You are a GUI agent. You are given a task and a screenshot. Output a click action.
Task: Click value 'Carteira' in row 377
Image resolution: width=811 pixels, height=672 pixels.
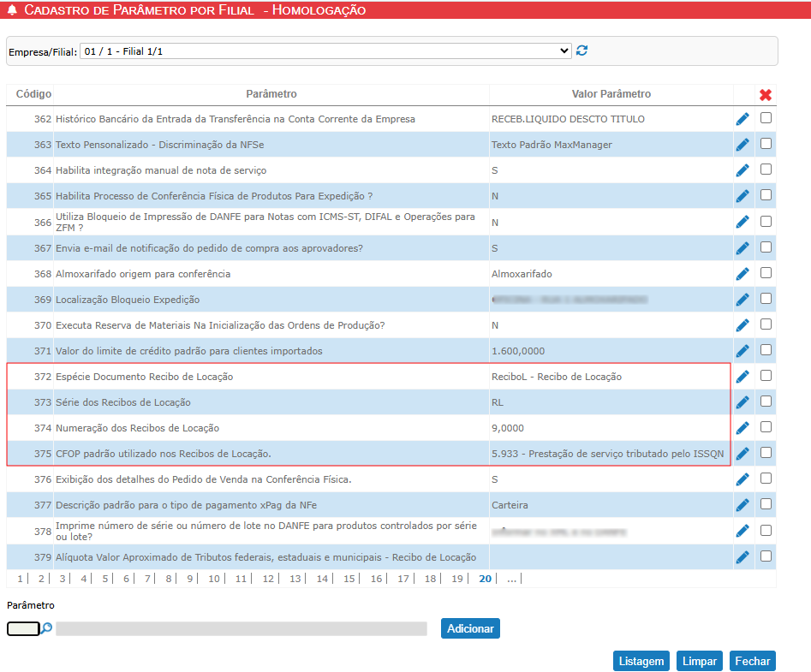[510, 505]
